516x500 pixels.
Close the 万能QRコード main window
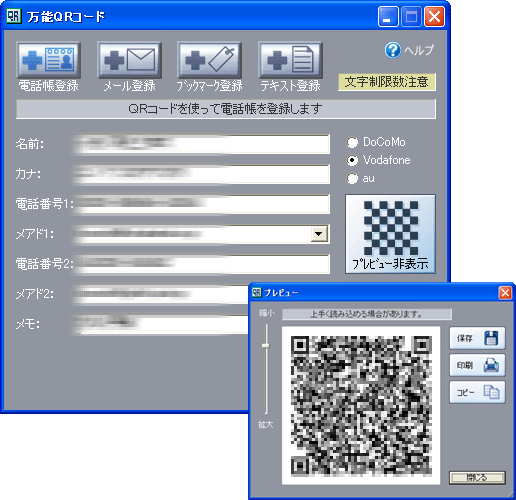pyautogui.click(x=434, y=16)
